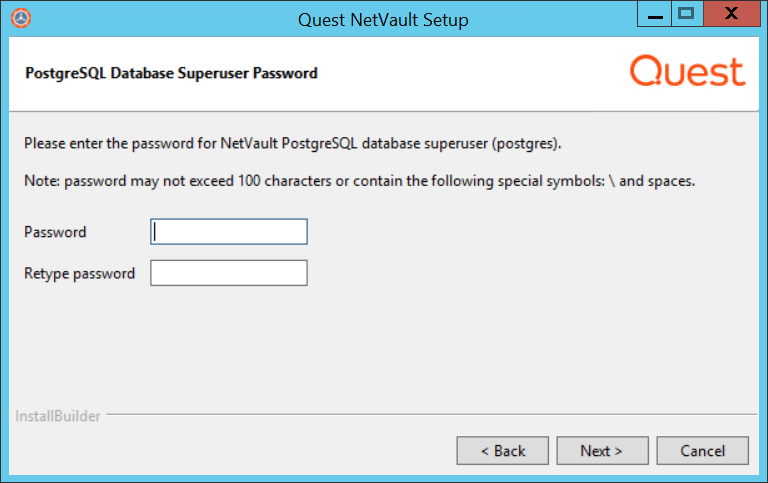Click the Quest logo in the header
The width and height of the screenshot is (768, 483).
click(687, 73)
